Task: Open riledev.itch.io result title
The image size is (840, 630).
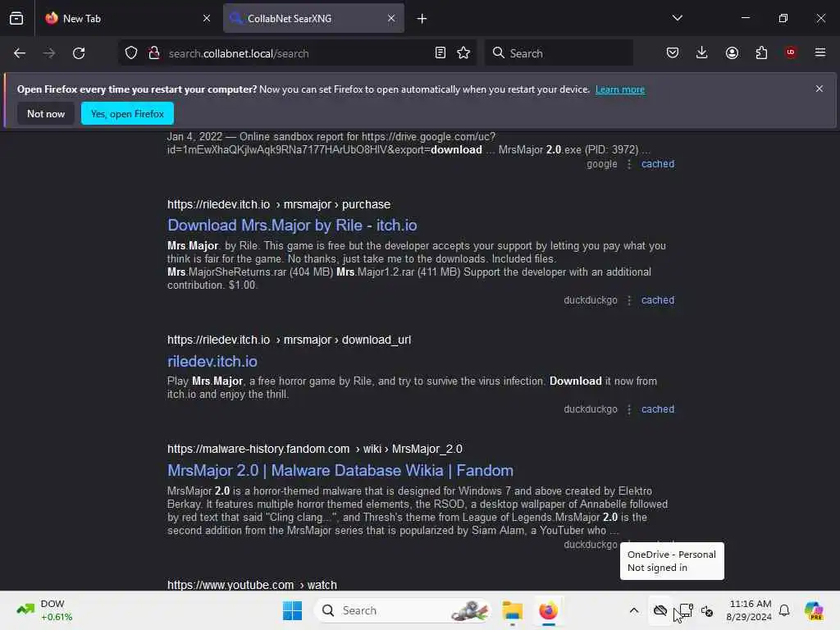Action: tap(212, 361)
